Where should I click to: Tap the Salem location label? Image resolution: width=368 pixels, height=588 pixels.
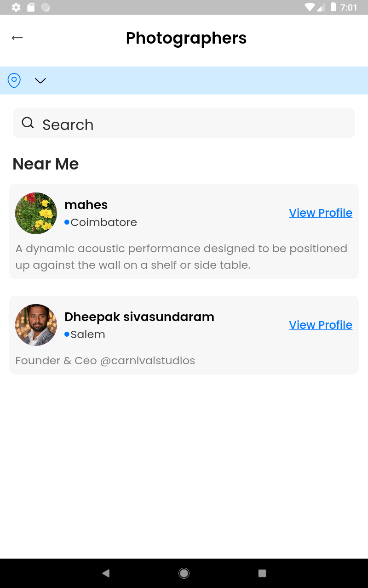tap(87, 334)
